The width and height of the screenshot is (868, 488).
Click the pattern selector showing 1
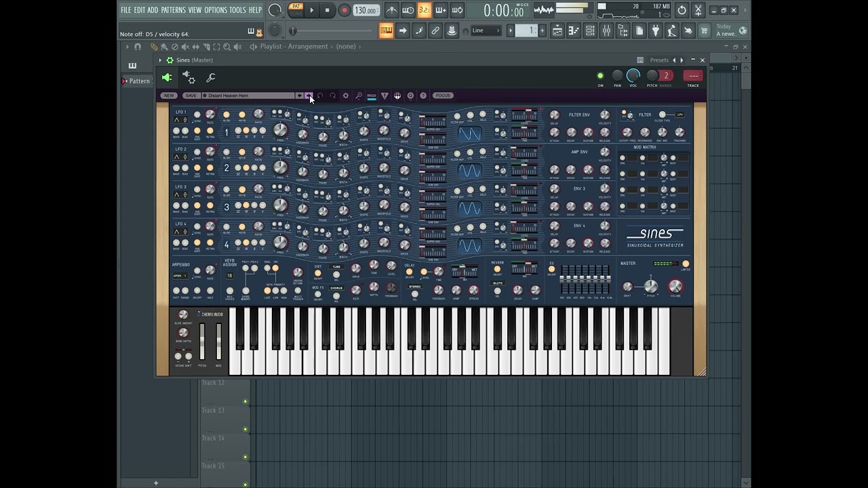[527, 30]
